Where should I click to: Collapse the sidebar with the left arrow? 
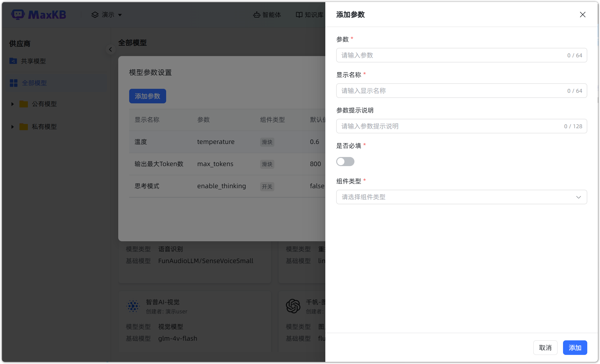tap(110, 49)
